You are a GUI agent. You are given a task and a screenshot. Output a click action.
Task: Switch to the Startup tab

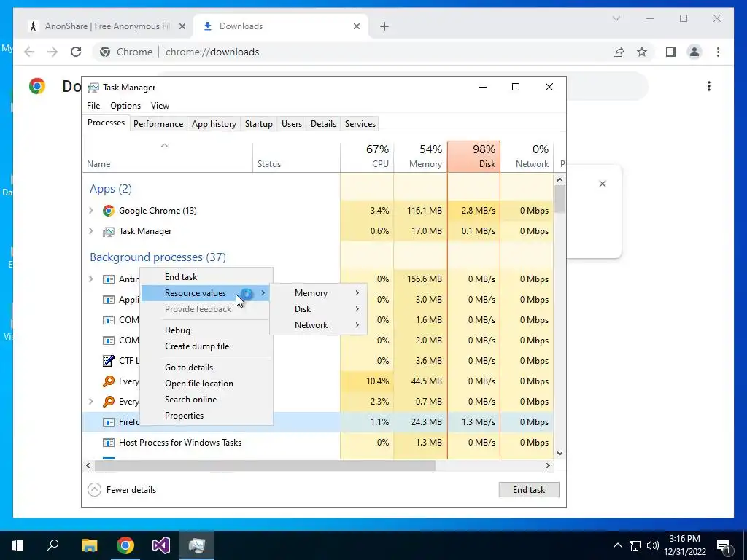259,124
